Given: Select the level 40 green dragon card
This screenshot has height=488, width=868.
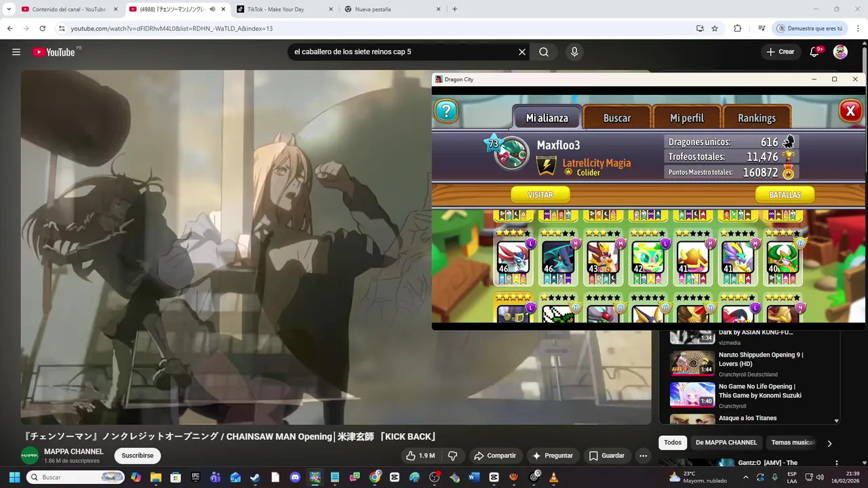Looking at the screenshot, I should pyautogui.click(x=783, y=258).
